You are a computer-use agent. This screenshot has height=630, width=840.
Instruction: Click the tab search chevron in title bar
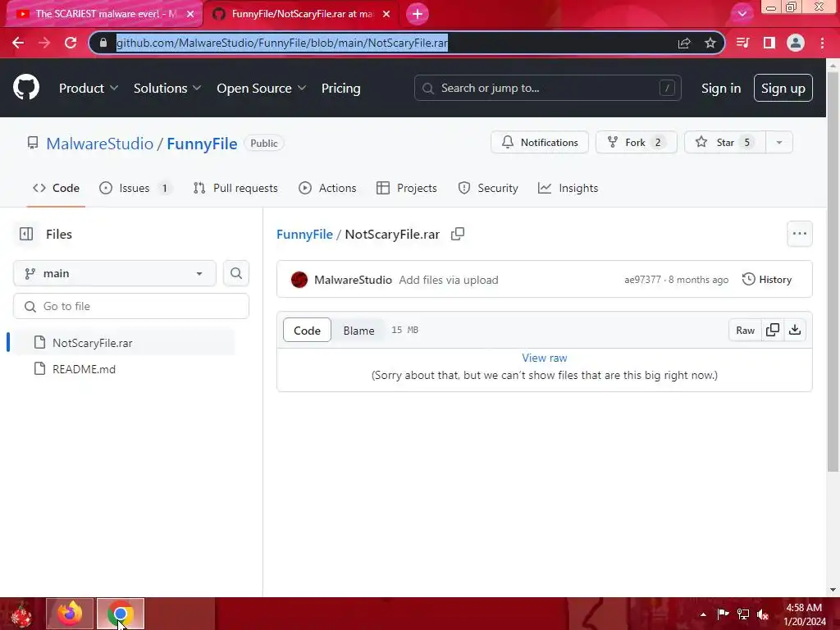tap(742, 14)
